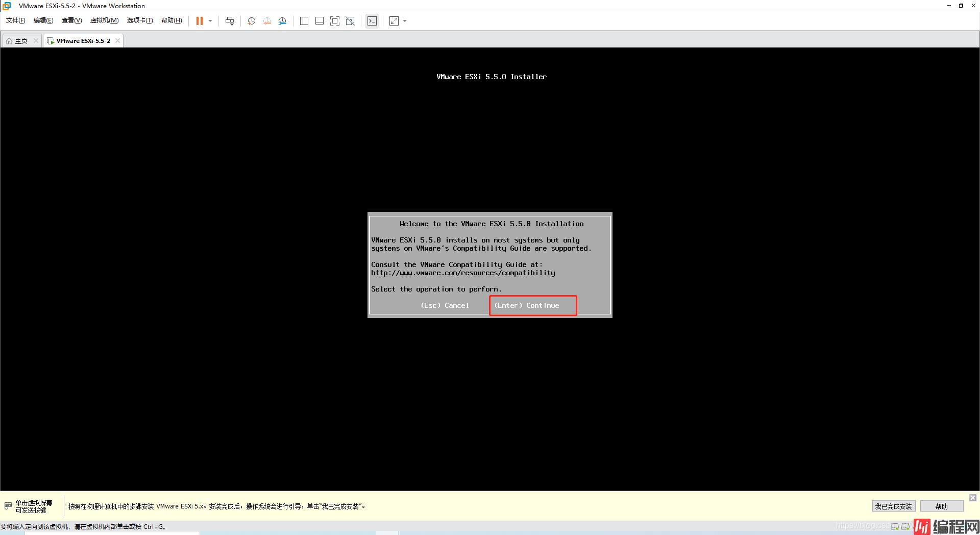Click the 我已完成安装 button

893,506
